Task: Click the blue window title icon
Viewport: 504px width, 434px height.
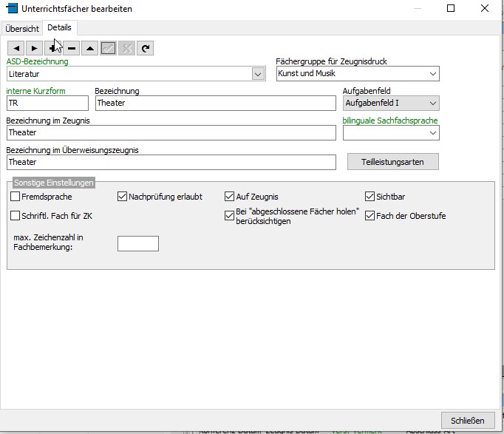Action: coord(12,8)
